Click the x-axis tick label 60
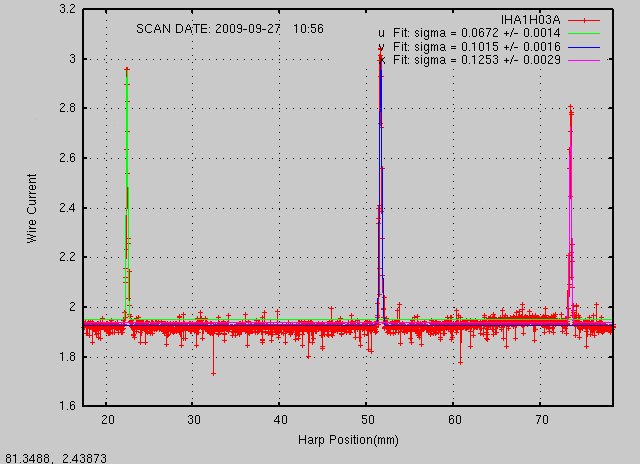This screenshot has width=640, height=464. [454, 420]
